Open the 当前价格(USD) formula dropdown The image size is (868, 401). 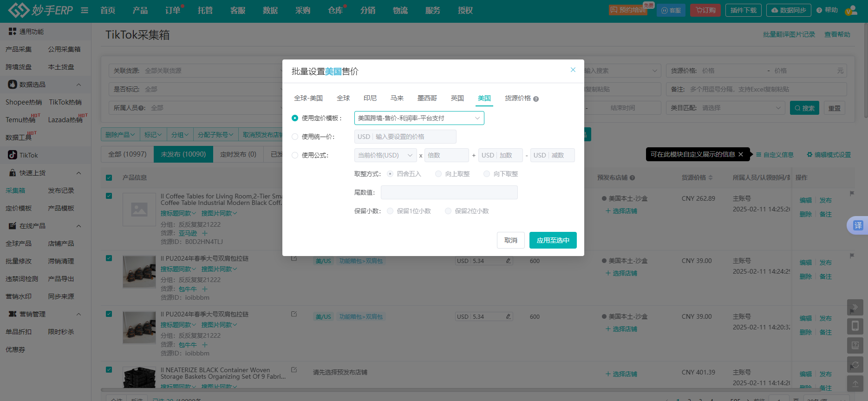pos(385,155)
